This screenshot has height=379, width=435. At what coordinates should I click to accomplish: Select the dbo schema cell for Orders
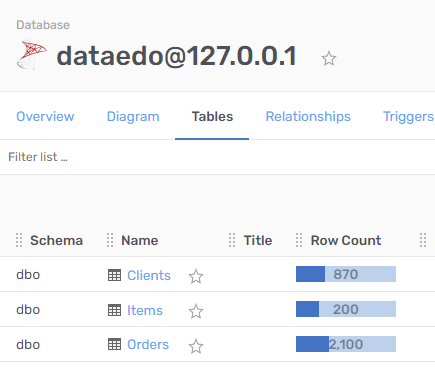click(x=28, y=345)
